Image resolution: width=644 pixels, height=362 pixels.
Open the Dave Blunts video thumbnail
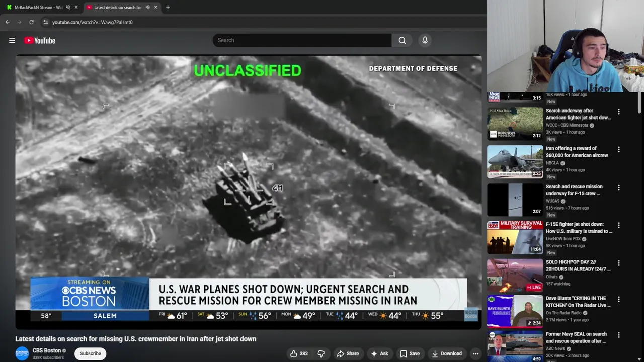point(515,311)
